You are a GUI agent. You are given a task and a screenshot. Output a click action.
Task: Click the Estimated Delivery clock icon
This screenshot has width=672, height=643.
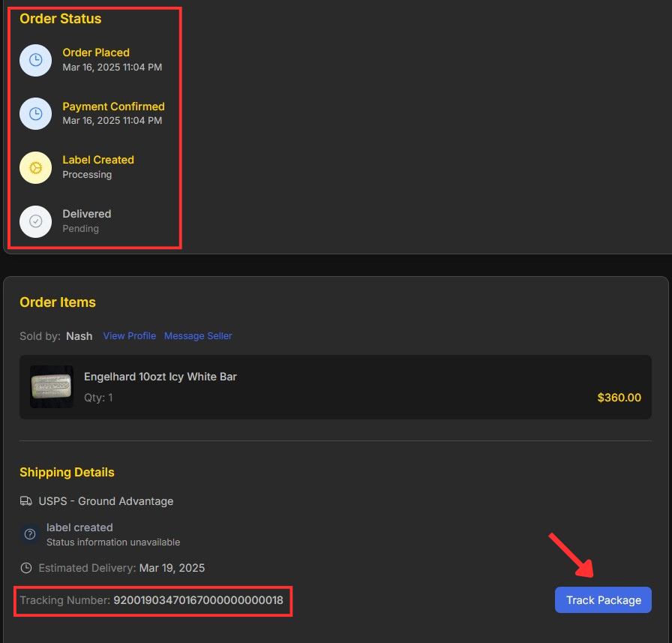pyautogui.click(x=26, y=568)
